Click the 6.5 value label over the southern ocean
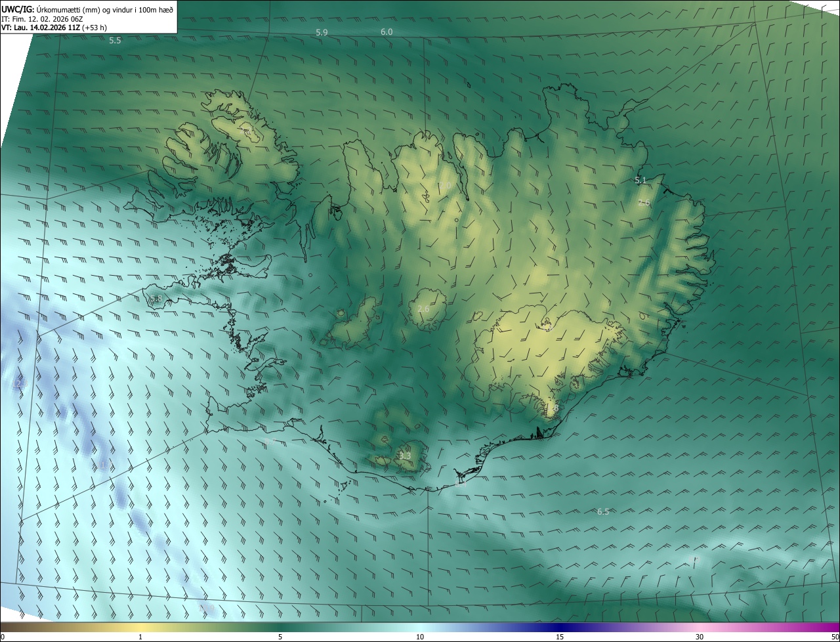 point(603,511)
